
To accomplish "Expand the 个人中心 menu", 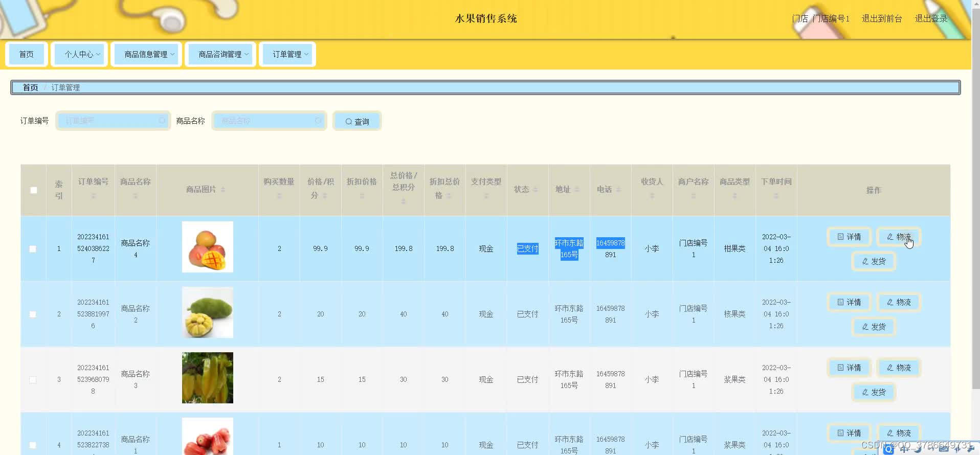I will [x=79, y=54].
